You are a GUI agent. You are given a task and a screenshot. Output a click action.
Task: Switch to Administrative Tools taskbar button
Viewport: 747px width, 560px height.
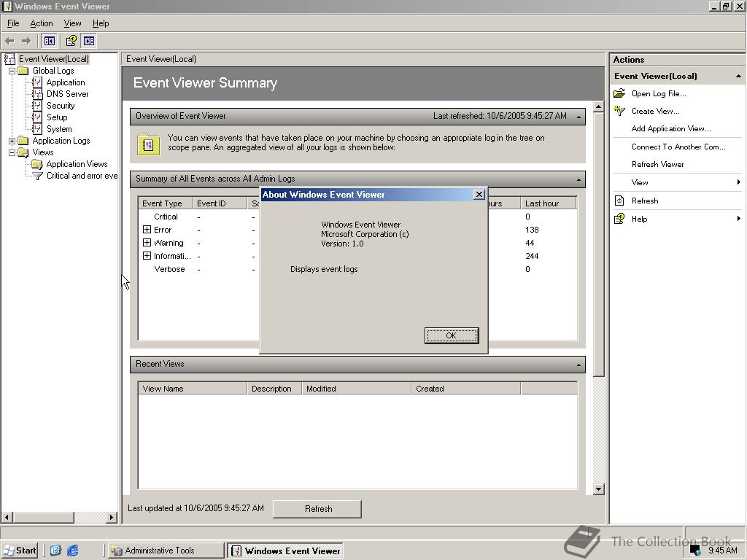pos(164,551)
